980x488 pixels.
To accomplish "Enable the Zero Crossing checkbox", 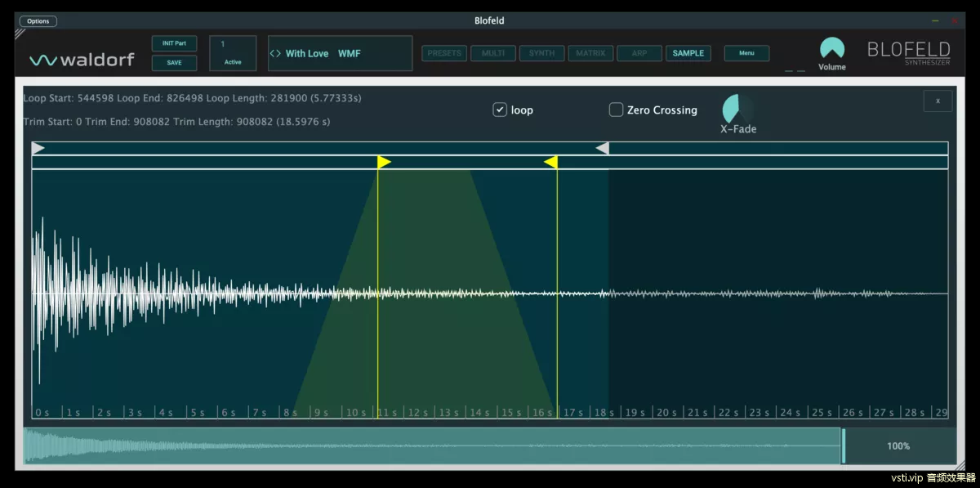I will 616,110.
